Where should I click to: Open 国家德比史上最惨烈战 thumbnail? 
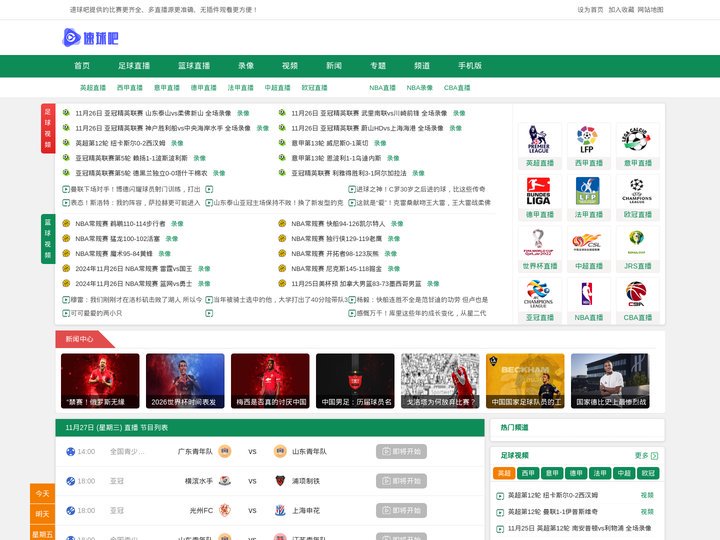pos(610,381)
